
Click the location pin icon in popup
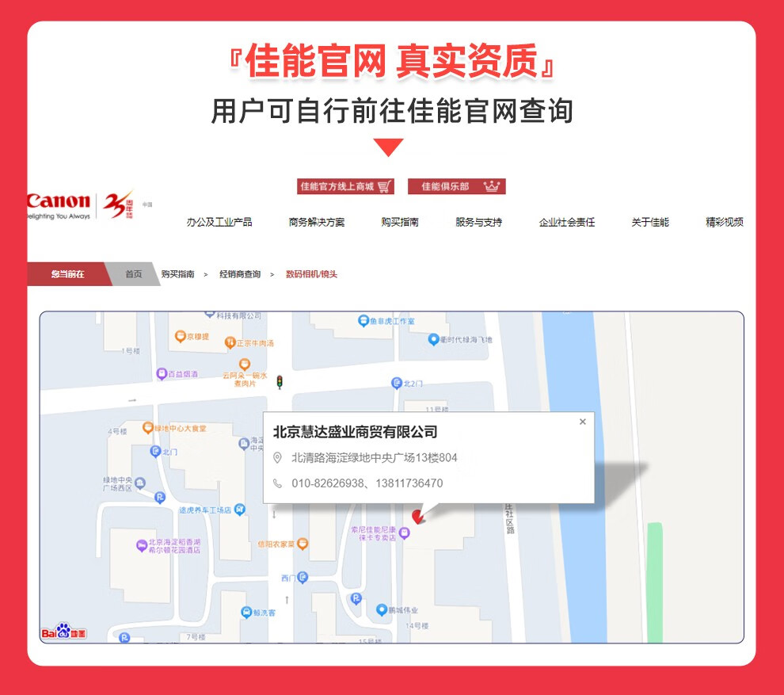[277, 457]
